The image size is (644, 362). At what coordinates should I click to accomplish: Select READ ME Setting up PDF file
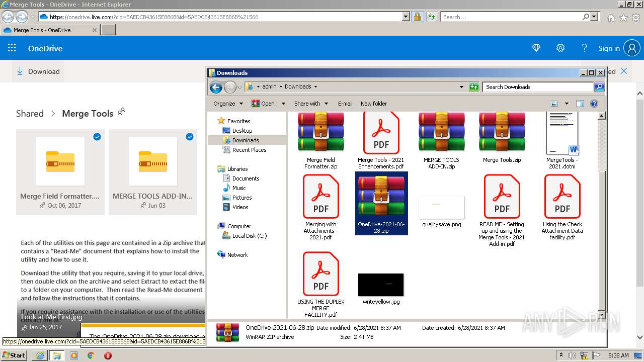click(502, 211)
